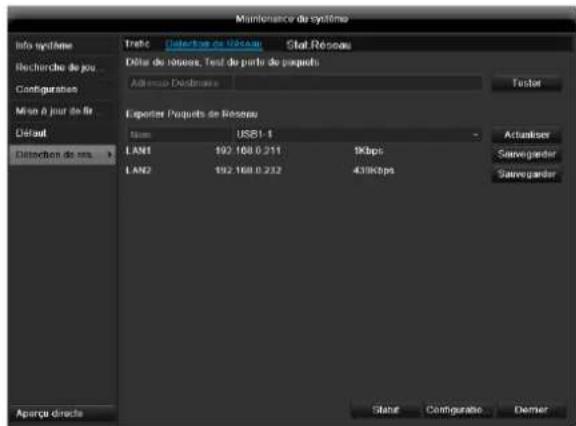Click the Dernier button
576x426 pixels.
click(x=531, y=410)
